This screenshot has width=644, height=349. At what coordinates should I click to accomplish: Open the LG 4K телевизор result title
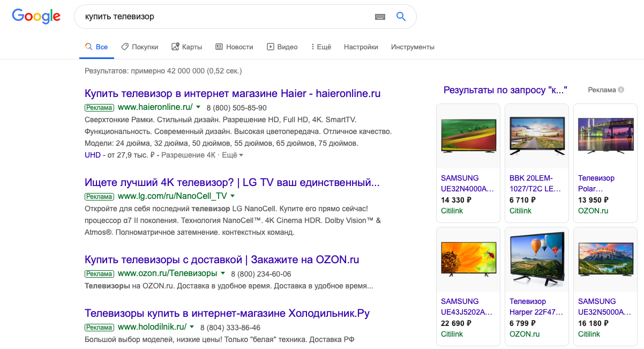coord(232,182)
